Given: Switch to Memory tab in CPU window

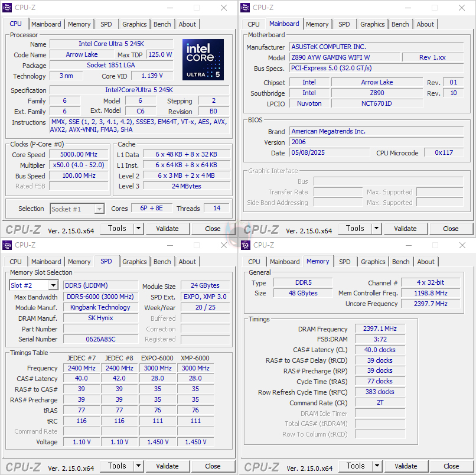Looking at the screenshot, I should (x=79, y=24).
